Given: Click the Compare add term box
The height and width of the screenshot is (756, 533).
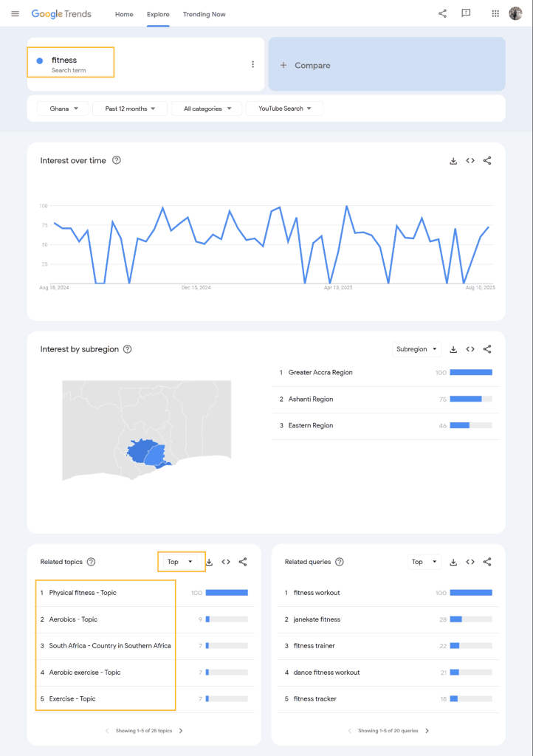Looking at the screenshot, I should coord(387,64).
